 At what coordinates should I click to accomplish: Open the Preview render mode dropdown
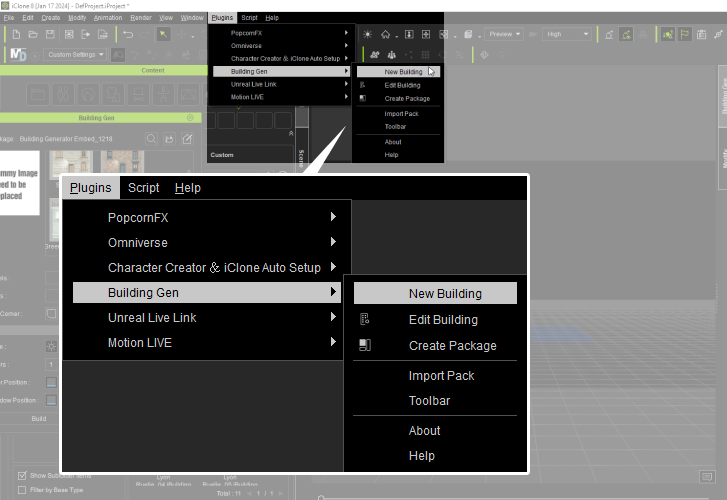pos(504,34)
